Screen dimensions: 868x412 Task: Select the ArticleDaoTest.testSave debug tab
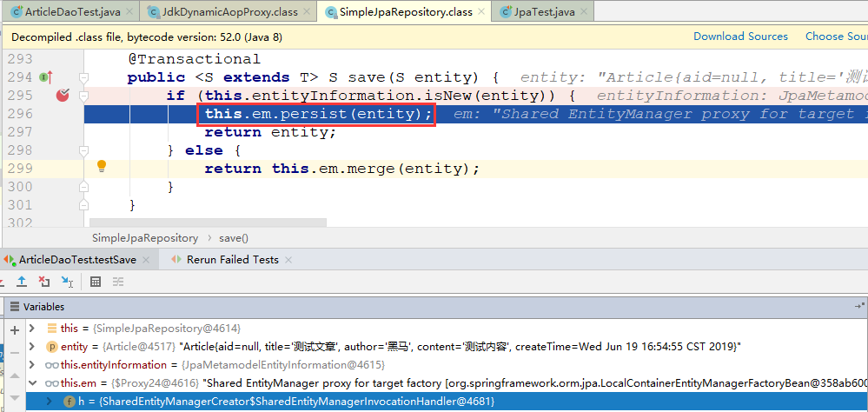click(77, 260)
